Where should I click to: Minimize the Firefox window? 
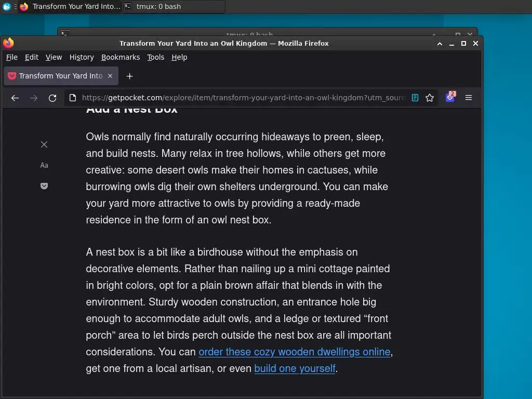[451, 44]
